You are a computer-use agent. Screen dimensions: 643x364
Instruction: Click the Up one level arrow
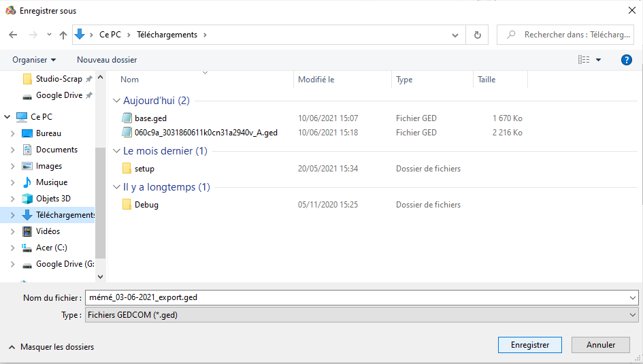click(x=63, y=35)
